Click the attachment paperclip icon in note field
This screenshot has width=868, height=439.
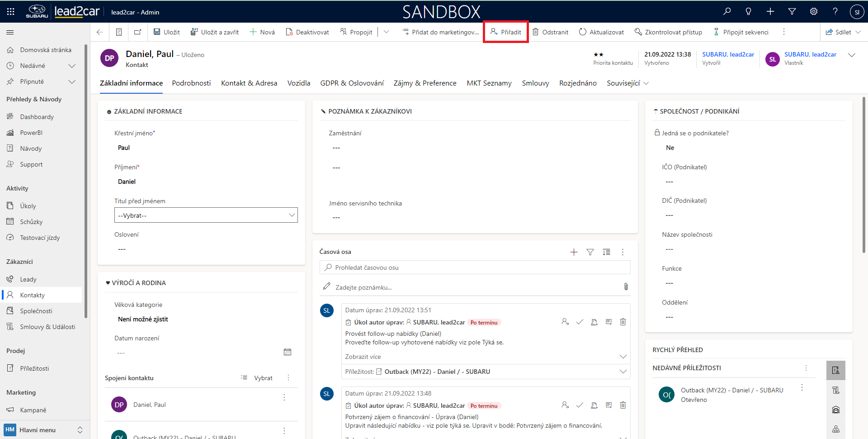pyautogui.click(x=626, y=286)
